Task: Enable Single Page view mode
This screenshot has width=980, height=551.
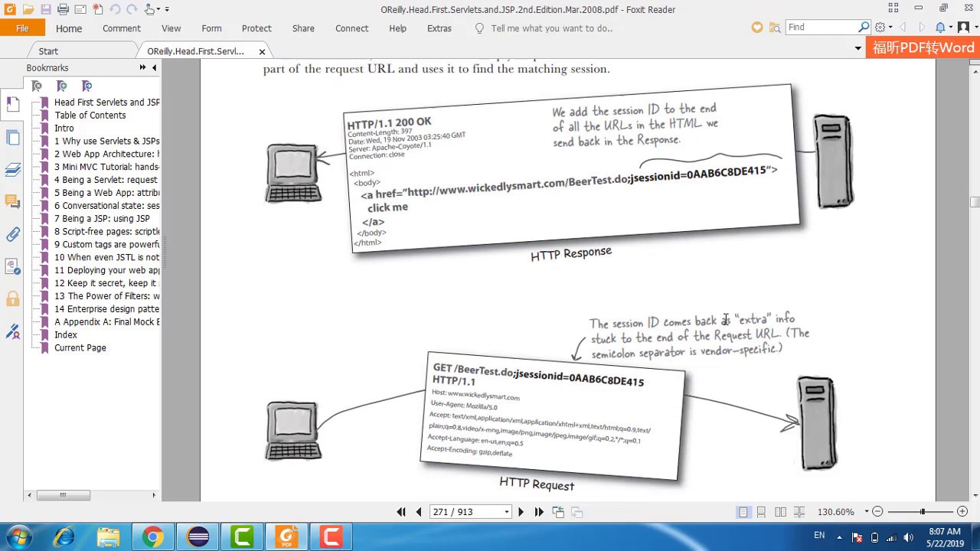Action: pyautogui.click(x=743, y=512)
